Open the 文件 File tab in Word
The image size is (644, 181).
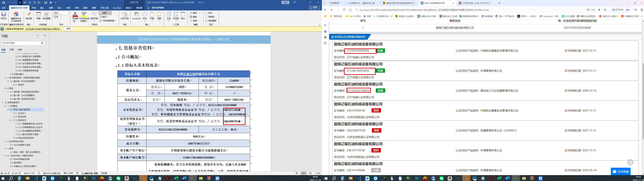point(4,8)
